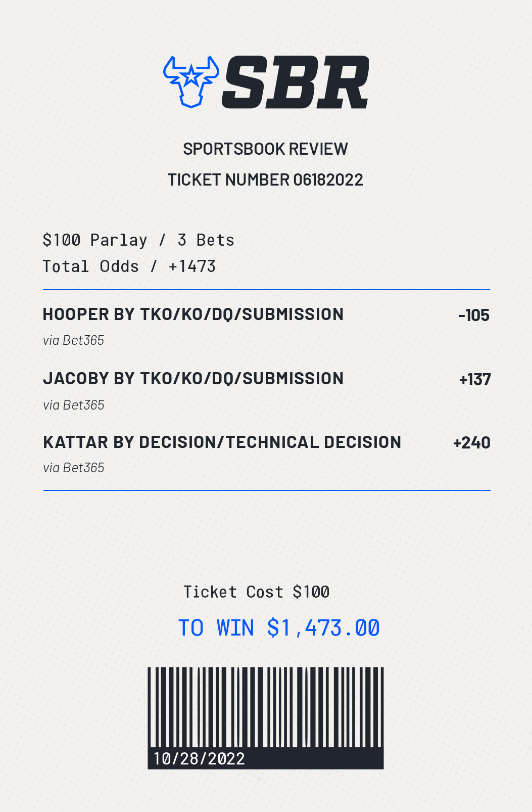This screenshot has height=812, width=532.
Task: Click the ticket number 06182022
Action: point(265,180)
